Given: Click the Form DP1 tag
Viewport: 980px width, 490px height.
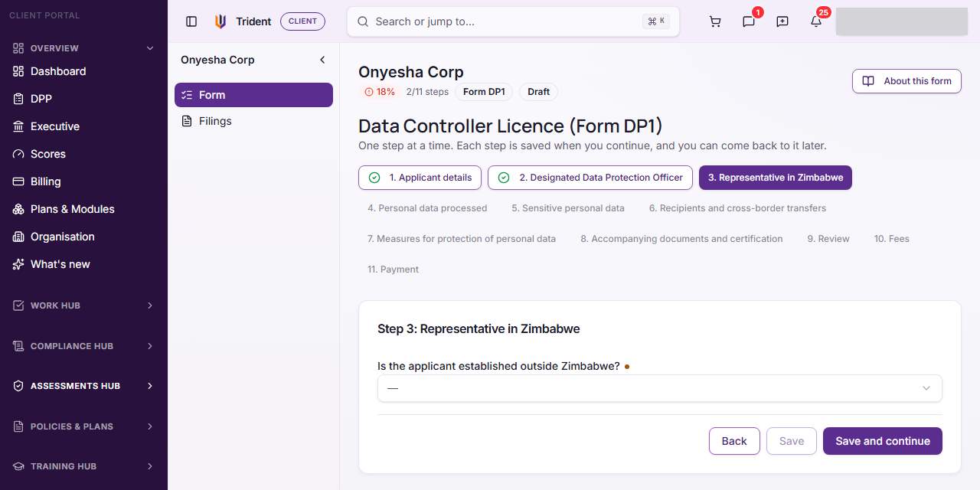Looking at the screenshot, I should 485,92.
